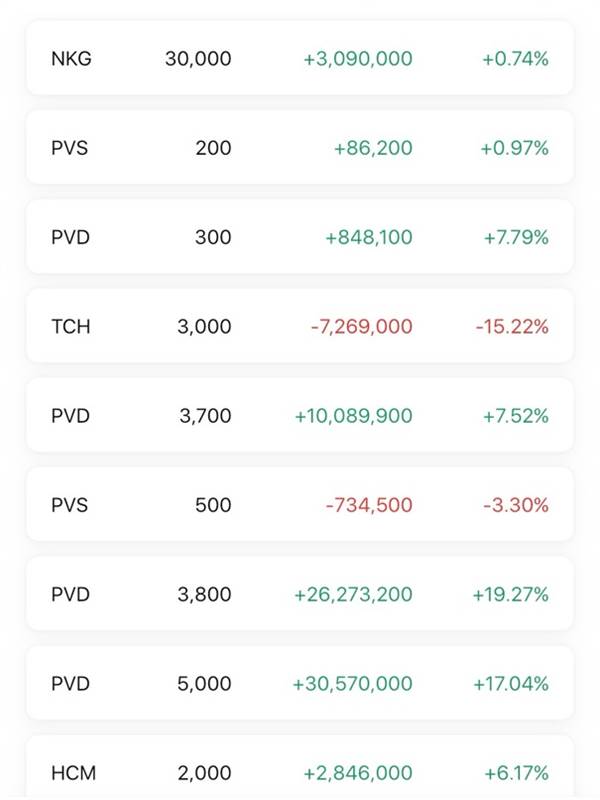Select the +0.74% gain percentage
The height and width of the screenshot is (800, 600).
coord(515,59)
